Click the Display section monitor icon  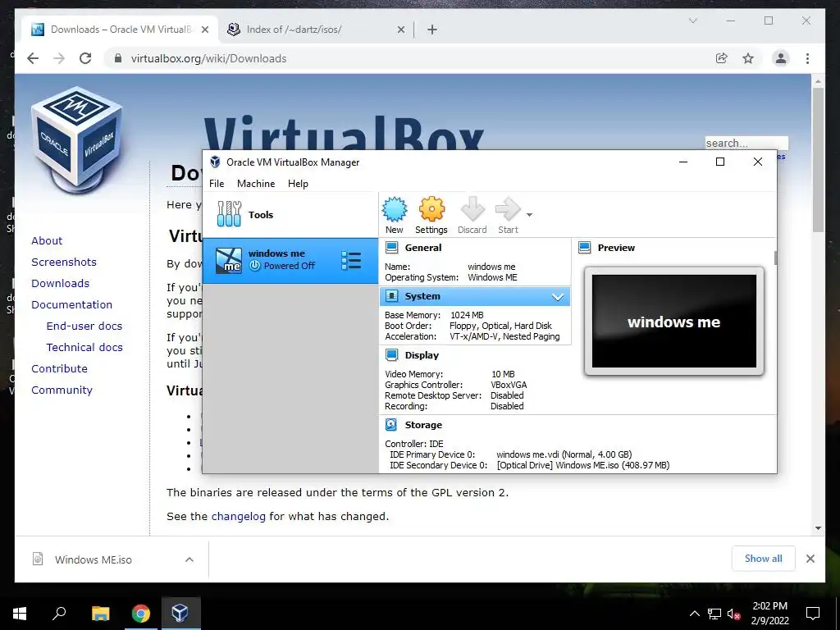coord(391,355)
